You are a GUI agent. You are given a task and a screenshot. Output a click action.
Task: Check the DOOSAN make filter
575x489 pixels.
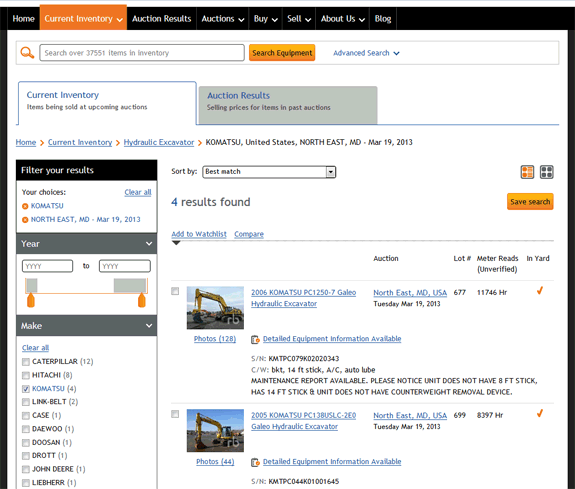(26, 443)
